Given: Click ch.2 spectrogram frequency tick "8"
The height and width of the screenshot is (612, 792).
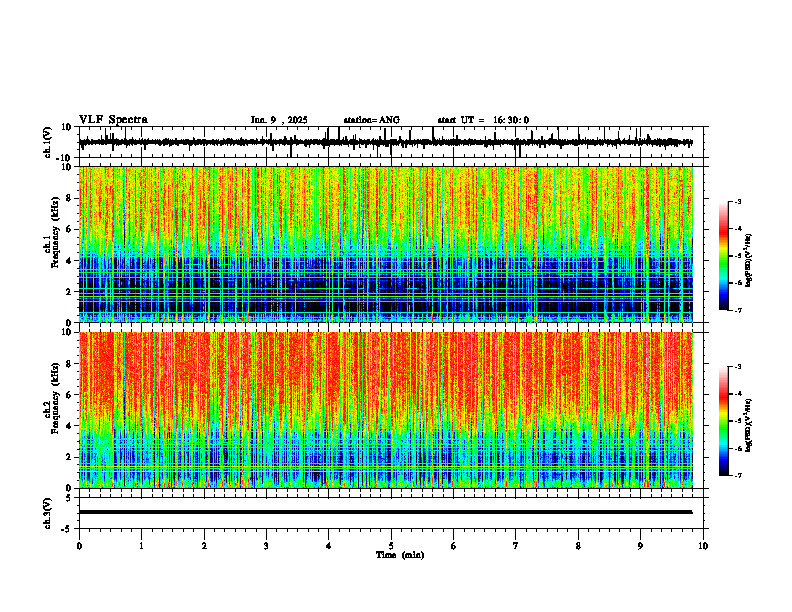Looking at the screenshot, I should 69,364.
